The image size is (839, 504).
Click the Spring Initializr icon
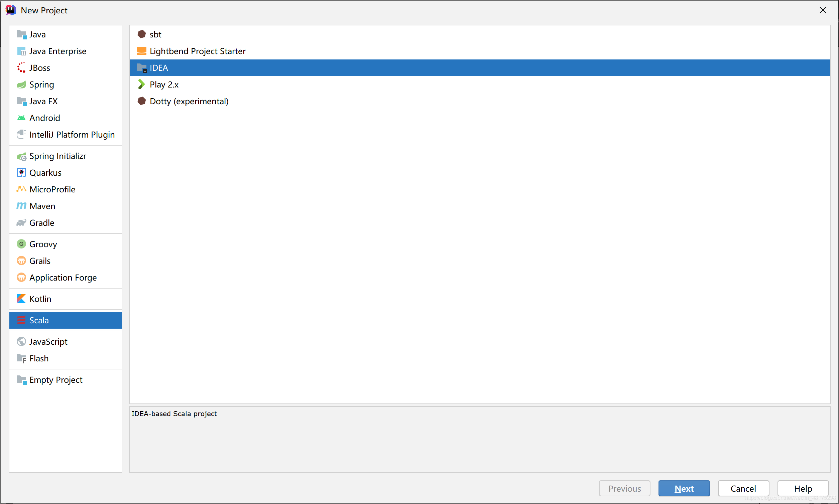pyautogui.click(x=21, y=156)
